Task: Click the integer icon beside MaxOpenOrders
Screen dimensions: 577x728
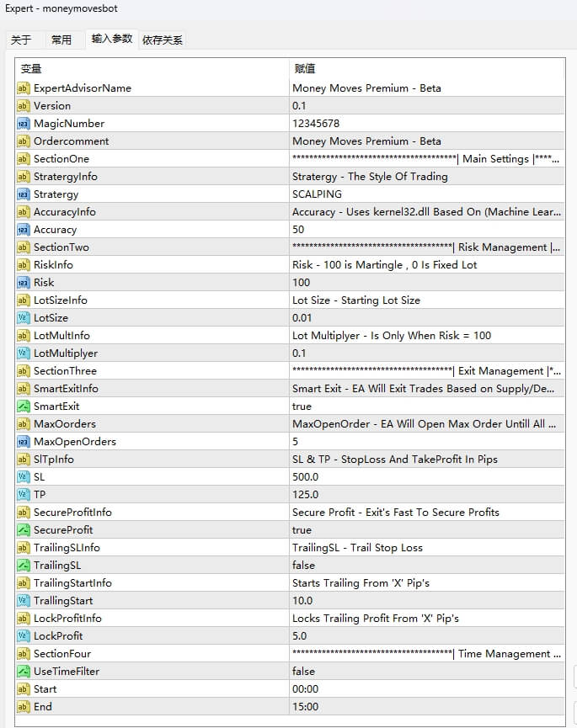Action: (24, 442)
